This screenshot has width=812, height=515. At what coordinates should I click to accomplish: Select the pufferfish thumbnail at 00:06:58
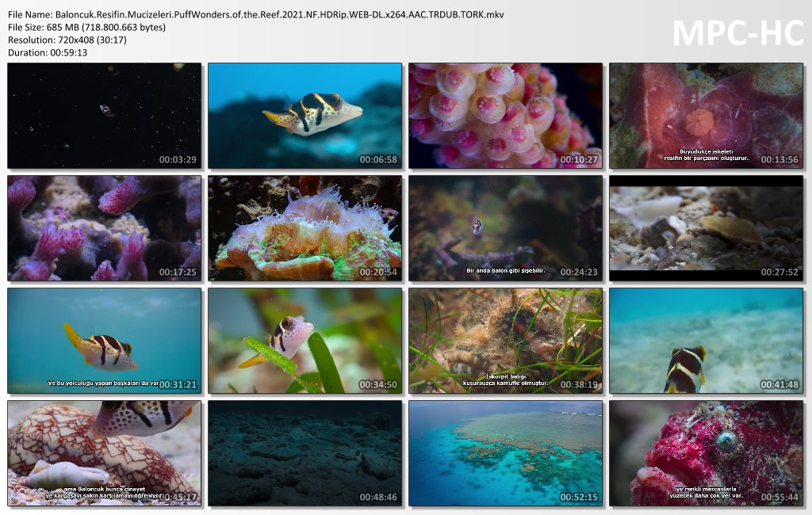pyautogui.click(x=304, y=116)
